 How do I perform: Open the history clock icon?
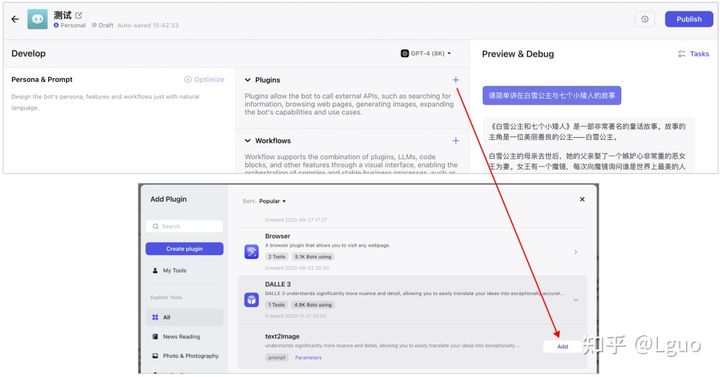[x=645, y=19]
